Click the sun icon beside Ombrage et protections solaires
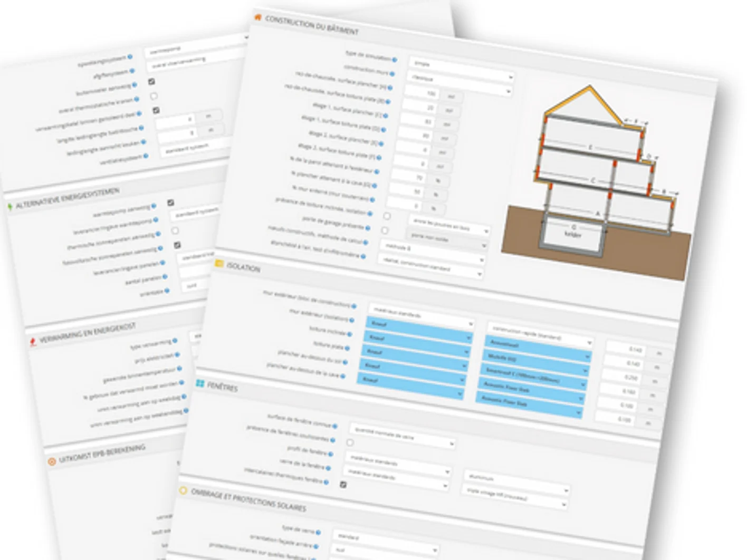This screenshot has width=747, height=560. 183,490
